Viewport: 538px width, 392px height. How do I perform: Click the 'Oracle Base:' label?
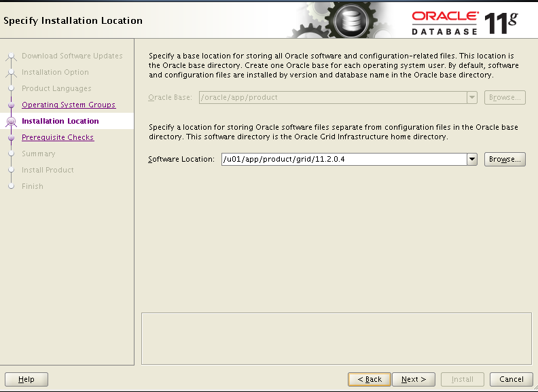(x=170, y=97)
